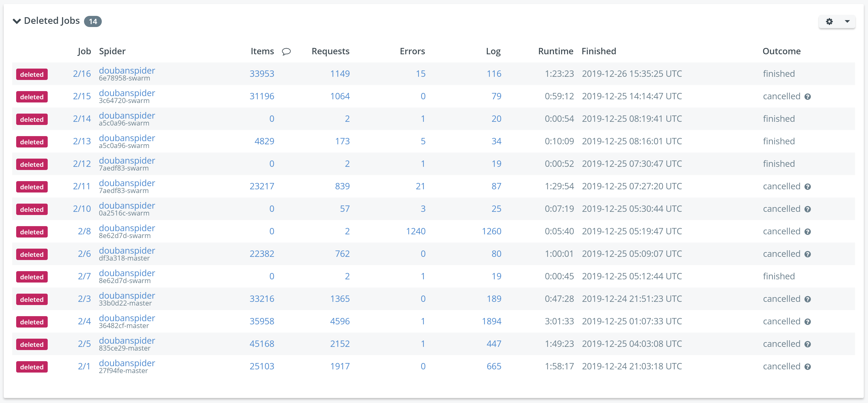
Task: Open job 2/16 link
Action: coord(82,74)
